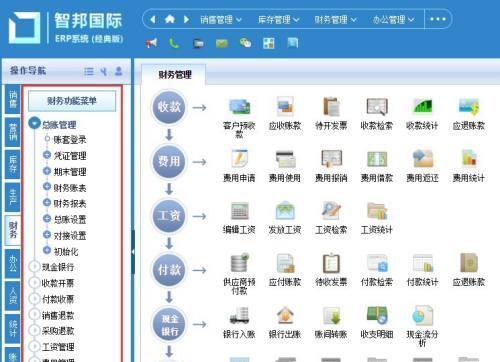Viewport: 500px width, 362px height.
Task: Open 费用报销 icon
Action: coord(331,159)
